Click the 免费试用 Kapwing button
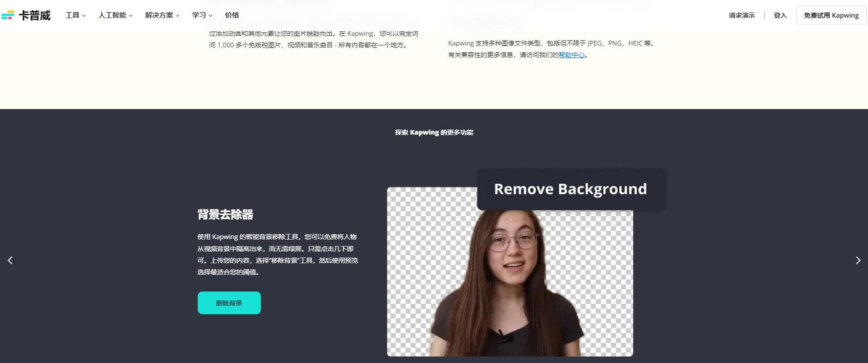 click(x=831, y=15)
